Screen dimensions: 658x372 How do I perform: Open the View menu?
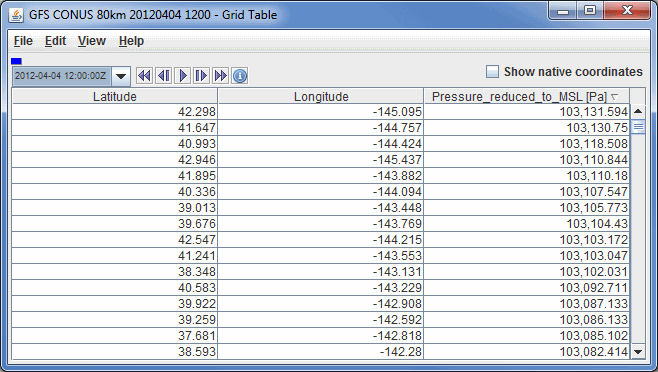(x=91, y=41)
